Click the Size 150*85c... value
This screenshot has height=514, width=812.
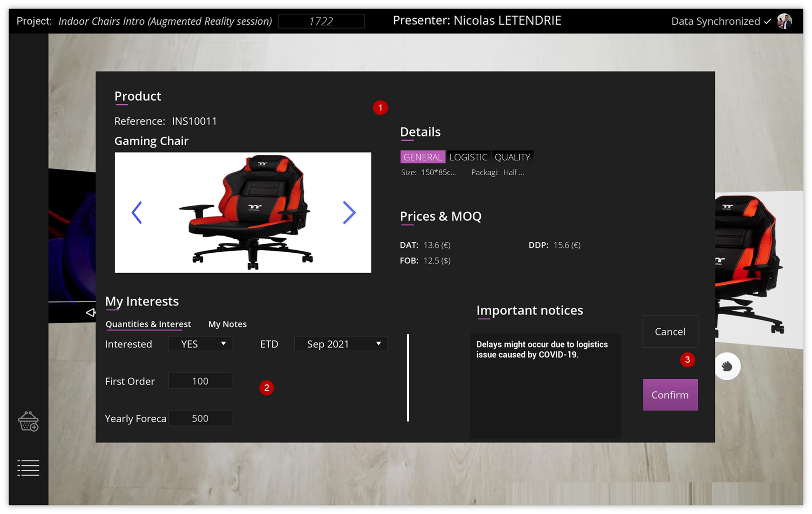(438, 172)
